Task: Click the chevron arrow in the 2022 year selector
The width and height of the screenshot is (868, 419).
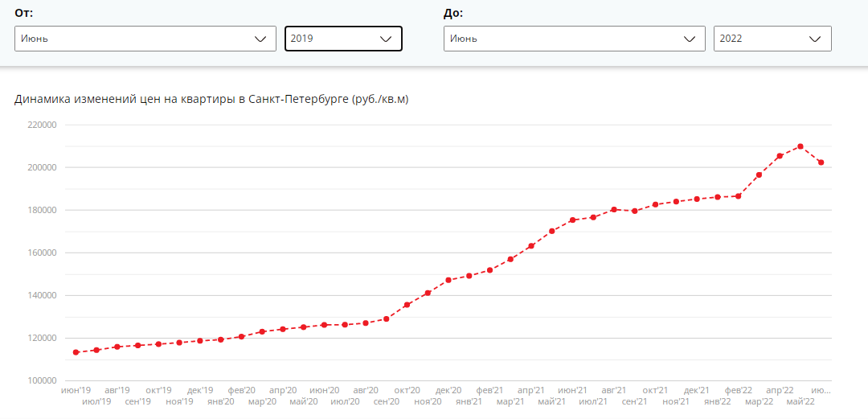Action: coord(814,39)
